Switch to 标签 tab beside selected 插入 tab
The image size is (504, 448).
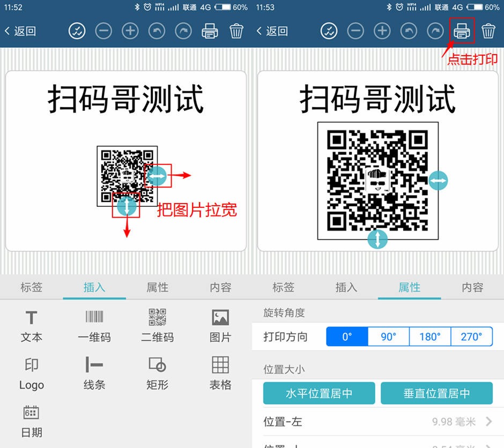click(x=32, y=287)
